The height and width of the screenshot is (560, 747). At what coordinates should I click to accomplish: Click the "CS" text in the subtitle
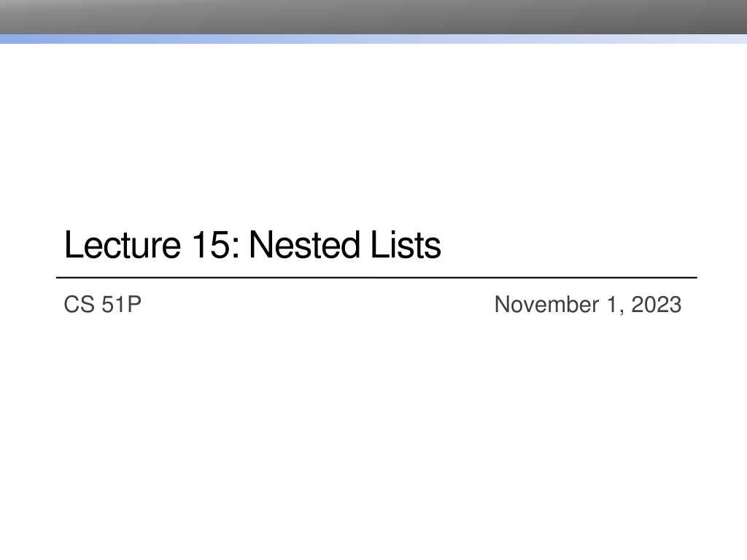click(79, 305)
